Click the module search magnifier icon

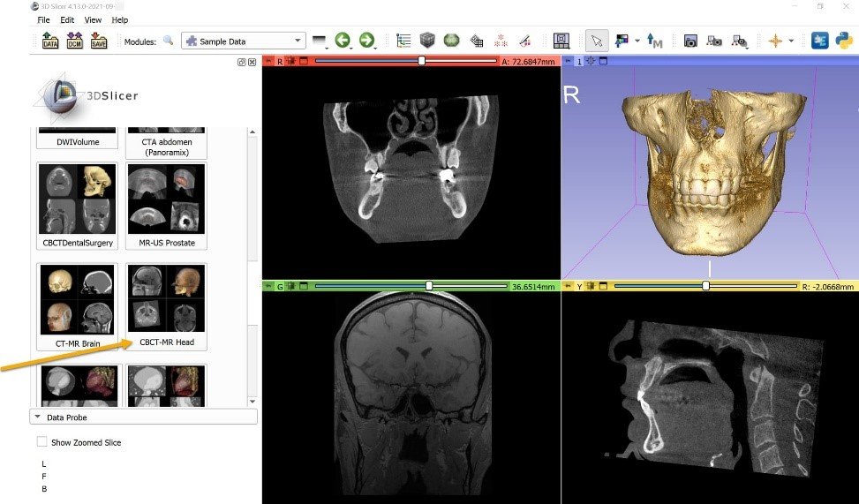[x=169, y=41]
